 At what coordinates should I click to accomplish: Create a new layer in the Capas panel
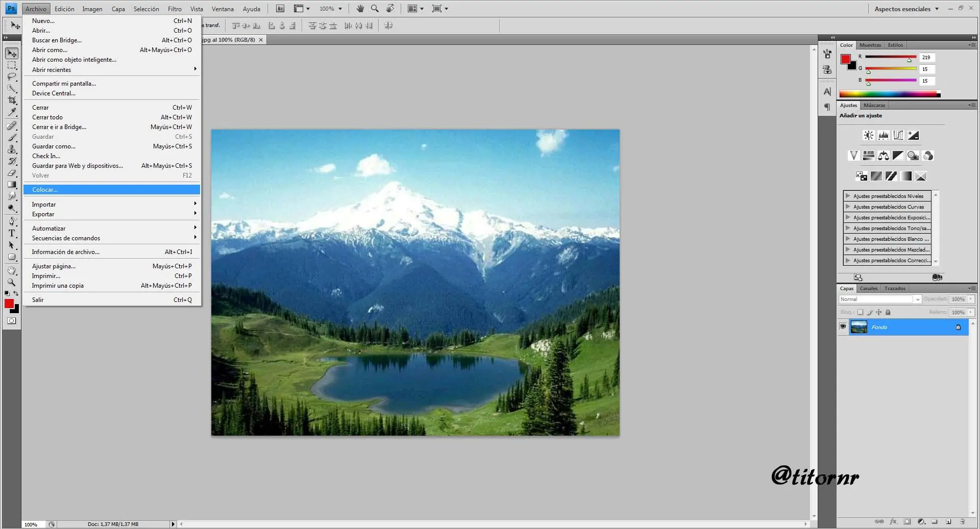948,521
